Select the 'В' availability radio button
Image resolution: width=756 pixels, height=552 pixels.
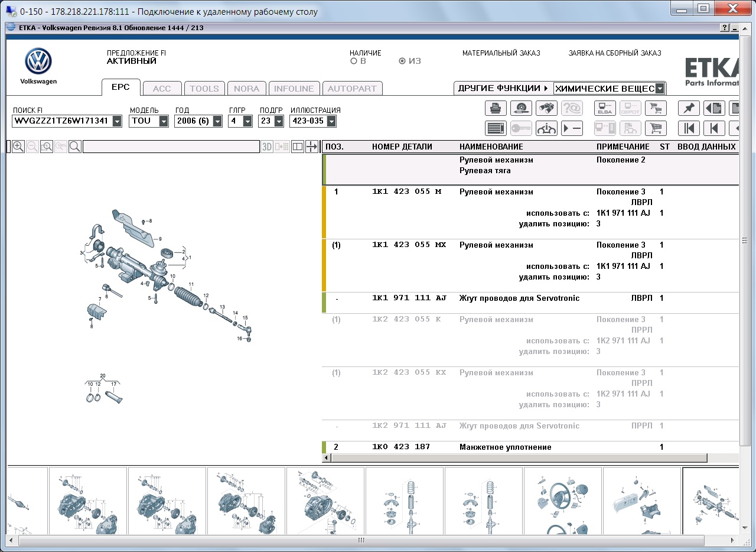pyautogui.click(x=354, y=61)
